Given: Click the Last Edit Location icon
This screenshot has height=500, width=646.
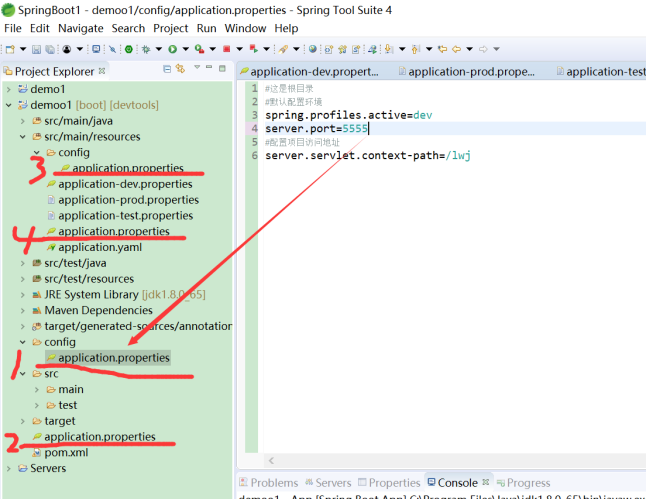Looking at the screenshot, I should [442, 49].
